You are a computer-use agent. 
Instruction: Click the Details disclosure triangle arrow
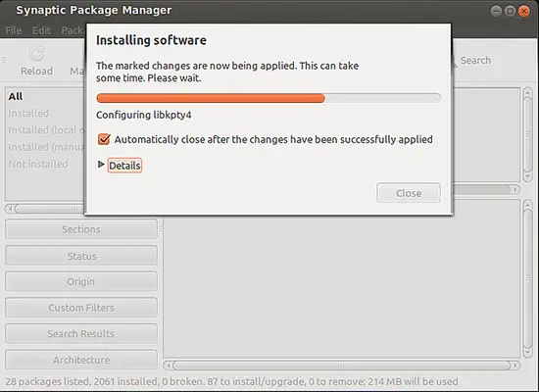tap(101, 165)
